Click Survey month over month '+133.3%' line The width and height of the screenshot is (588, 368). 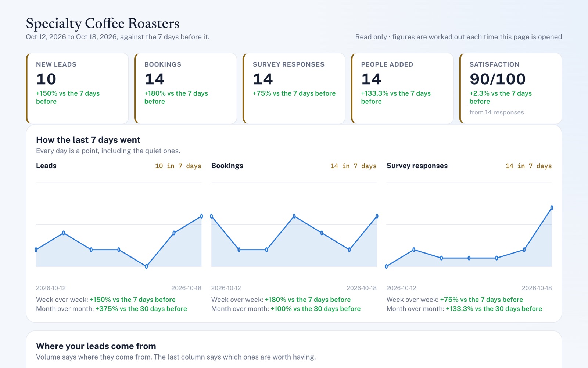click(464, 309)
